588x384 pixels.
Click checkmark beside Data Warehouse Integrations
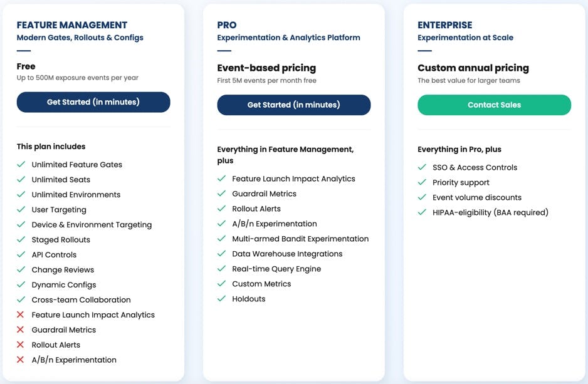221,254
